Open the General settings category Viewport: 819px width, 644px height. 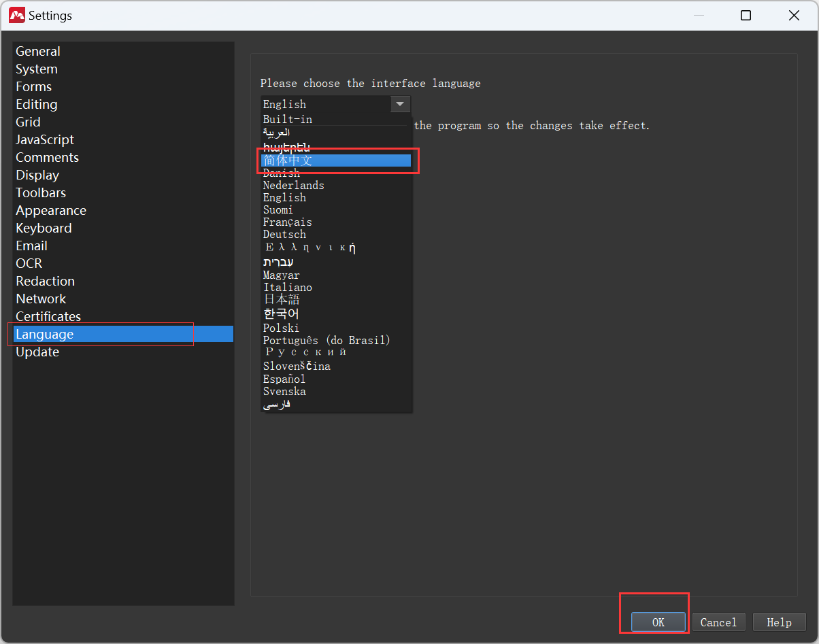click(x=38, y=52)
